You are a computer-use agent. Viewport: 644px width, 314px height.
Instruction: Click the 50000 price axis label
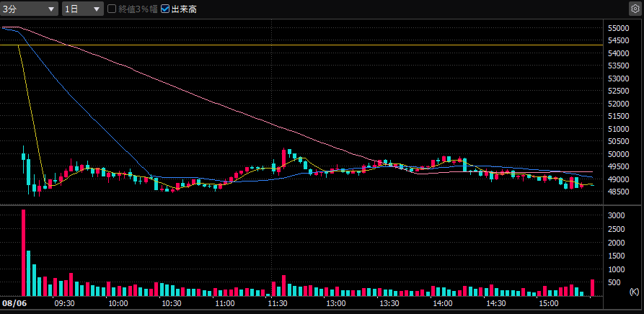click(618, 154)
